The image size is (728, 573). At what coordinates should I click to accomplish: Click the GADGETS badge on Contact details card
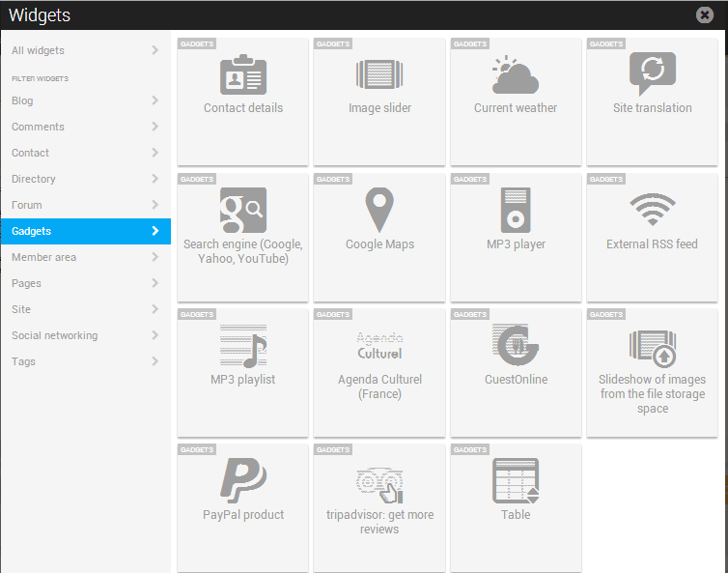click(196, 43)
